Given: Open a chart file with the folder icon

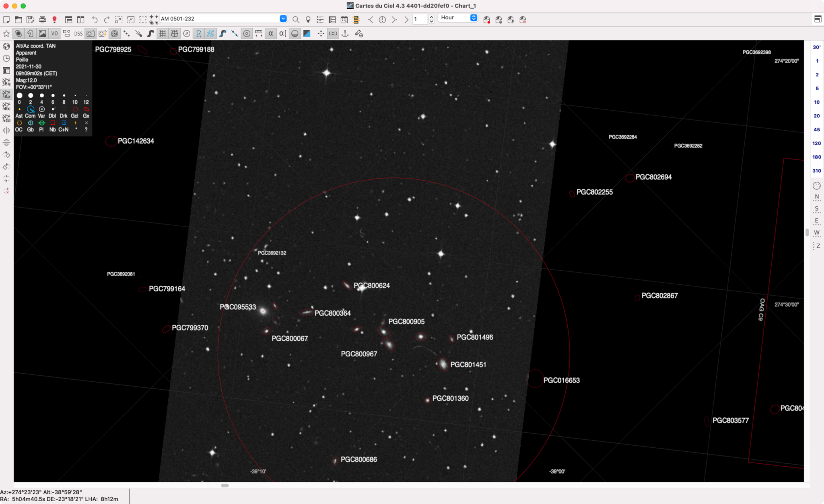Looking at the screenshot, I should pos(19,19).
